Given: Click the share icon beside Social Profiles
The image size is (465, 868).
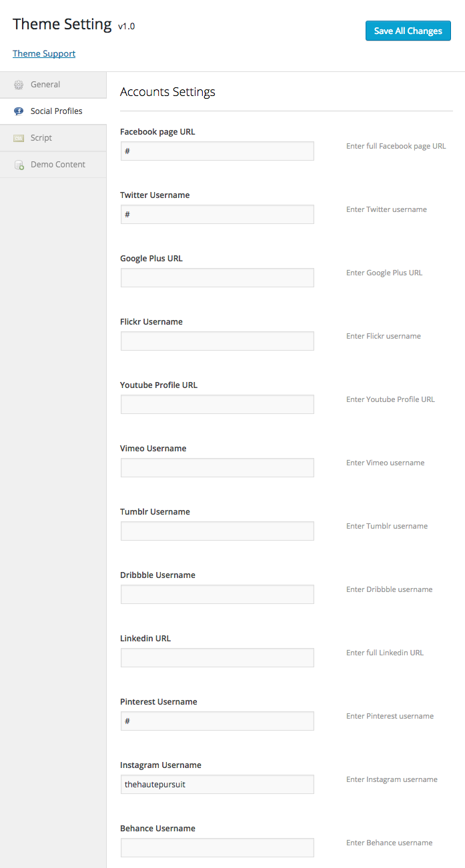Looking at the screenshot, I should [18, 111].
